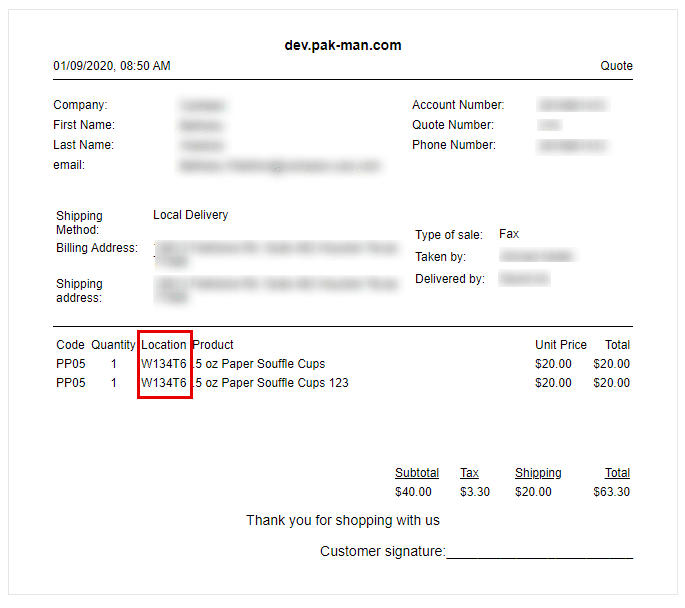Click the Unit Price column header
Screen dimensions: 685x608
coord(561,345)
